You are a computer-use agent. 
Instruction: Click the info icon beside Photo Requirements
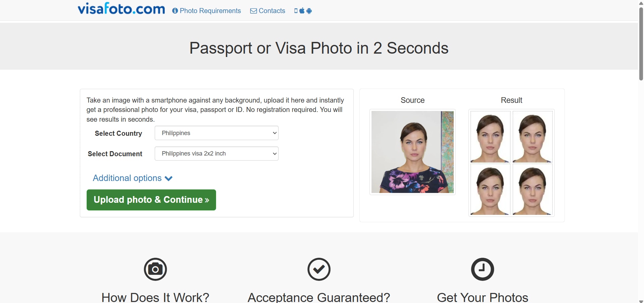(175, 11)
